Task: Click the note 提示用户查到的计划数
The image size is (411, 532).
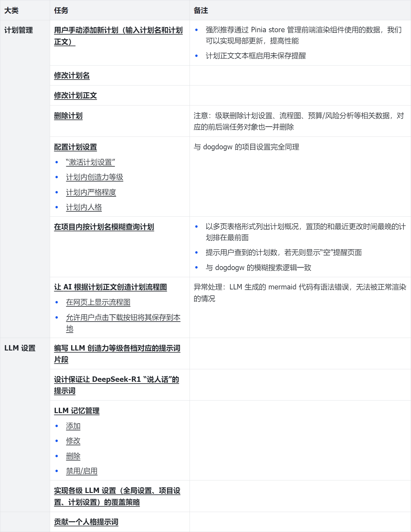Action: (x=284, y=253)
